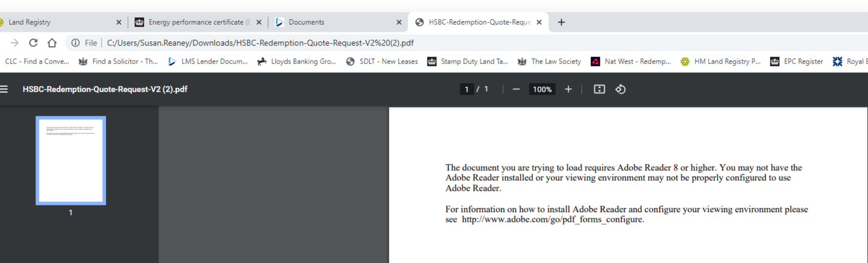Open SDLT - New Leases bookmark
Viewport: 868px width, 263px height.
click(x=382, y=62)
